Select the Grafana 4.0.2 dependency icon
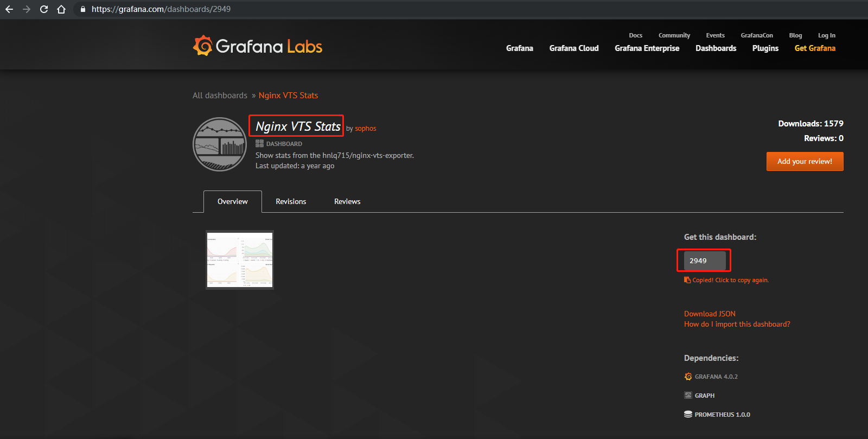868x439 pixels. click(688, 377)
